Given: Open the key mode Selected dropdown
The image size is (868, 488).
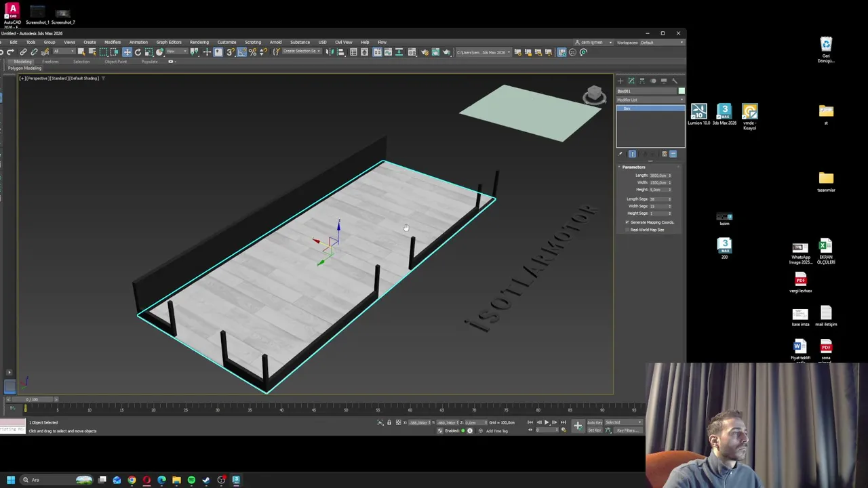Looking at the screenshot, I should [x=623, y=422].
